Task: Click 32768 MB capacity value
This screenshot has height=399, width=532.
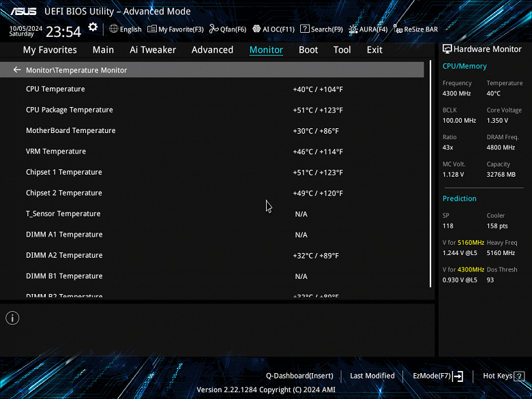Action: [501, 175]
